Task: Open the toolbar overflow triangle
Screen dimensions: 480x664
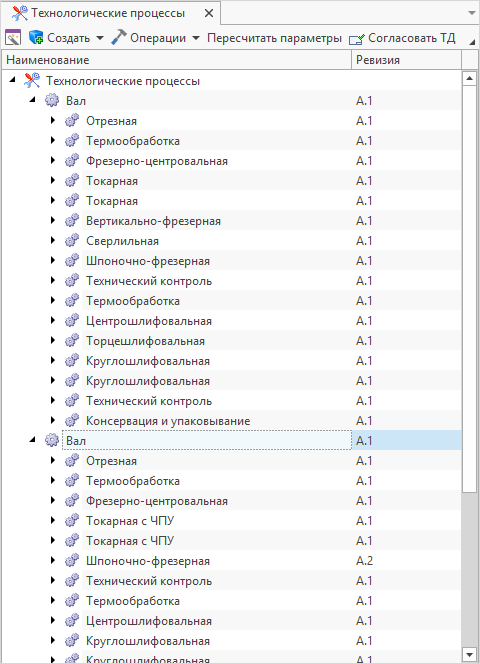Action: (472, 42)
